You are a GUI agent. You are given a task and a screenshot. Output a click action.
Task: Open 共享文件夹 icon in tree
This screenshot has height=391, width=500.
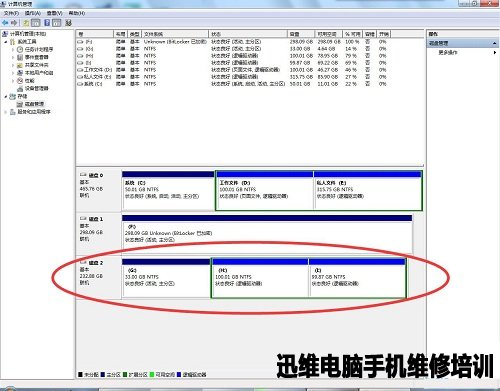click(20, 65)
